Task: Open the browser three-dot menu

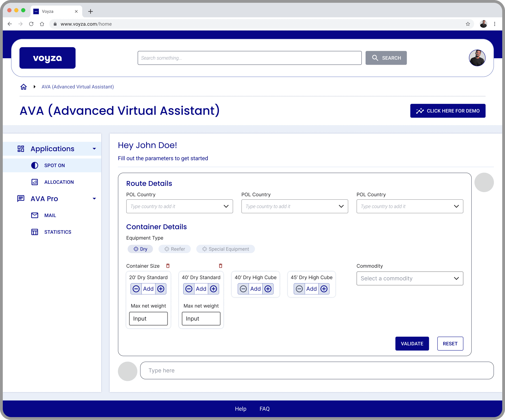Action: tap(495, 24)
